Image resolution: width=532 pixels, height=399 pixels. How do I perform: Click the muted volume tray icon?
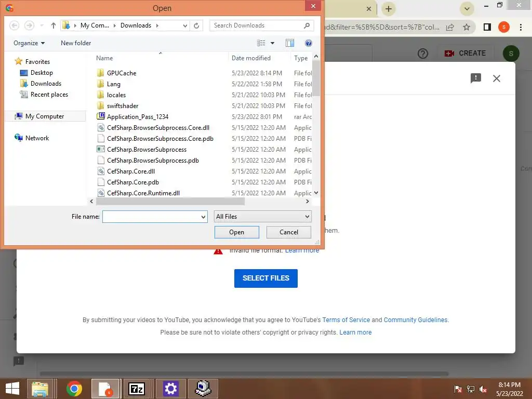483,389
